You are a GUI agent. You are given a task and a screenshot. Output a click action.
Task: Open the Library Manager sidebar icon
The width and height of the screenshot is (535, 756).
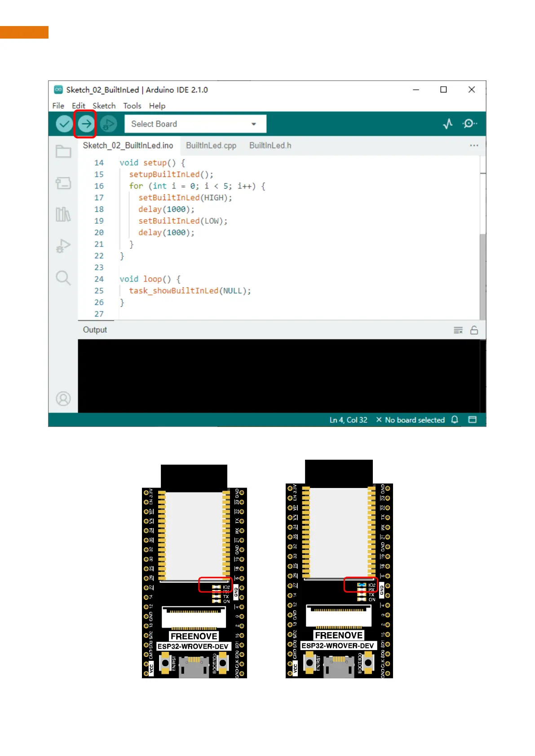[63, 214]
